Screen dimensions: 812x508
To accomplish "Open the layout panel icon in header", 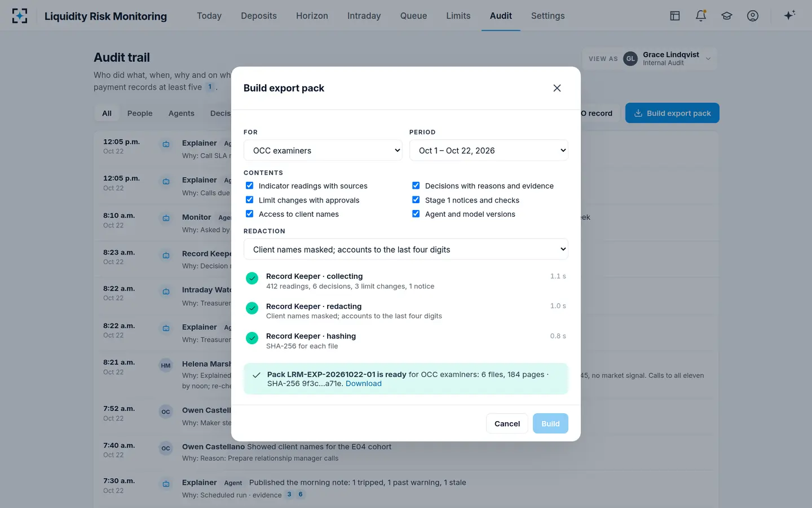I will tap(675, 16).
